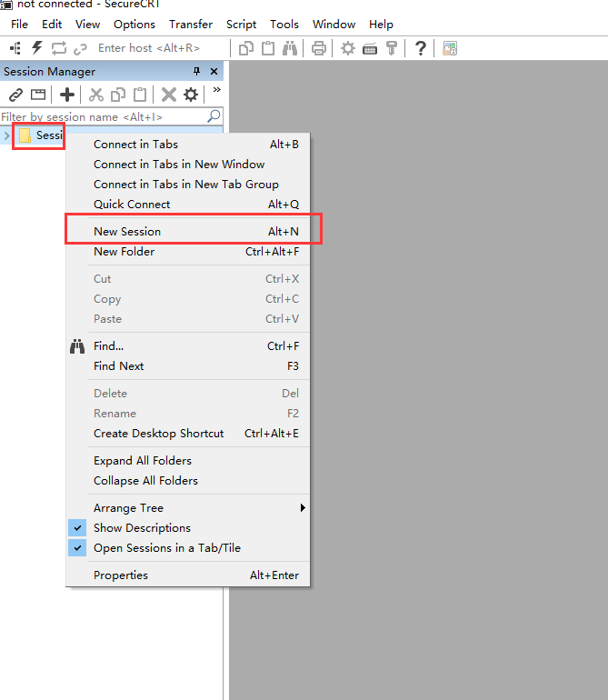Open the Window menu
This screenshot has height=700, width=608.
[334, 25]
